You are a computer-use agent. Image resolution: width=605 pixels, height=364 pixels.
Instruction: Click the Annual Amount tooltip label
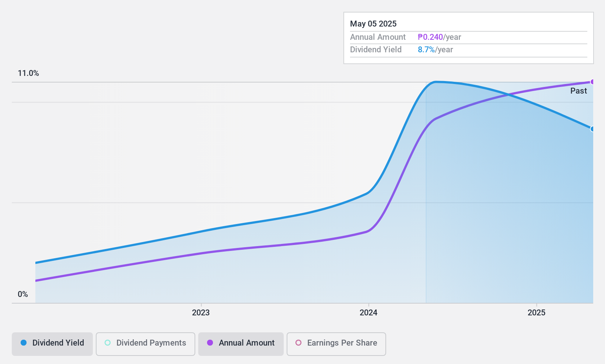pyautogui.click(x=378, y=37)
